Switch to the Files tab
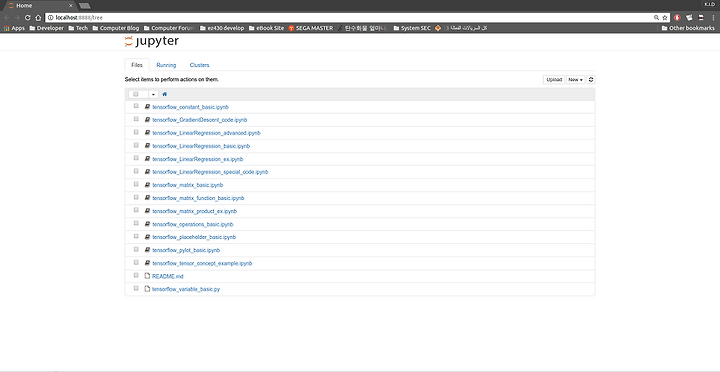720x372 pixels. [x=137, y=65]
